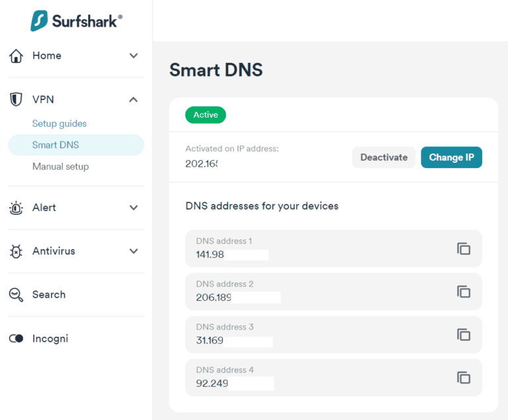Image resolution: width=508 pixels, height=420 pixels.
Task: Expand the Home section chevron
Action: point(134,56)
